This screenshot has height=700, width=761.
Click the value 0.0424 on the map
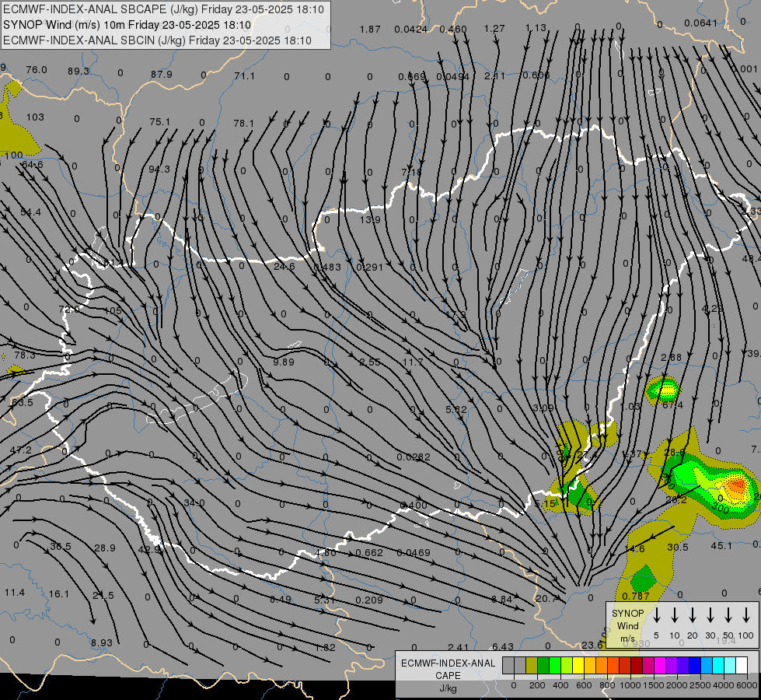point(410,29)
